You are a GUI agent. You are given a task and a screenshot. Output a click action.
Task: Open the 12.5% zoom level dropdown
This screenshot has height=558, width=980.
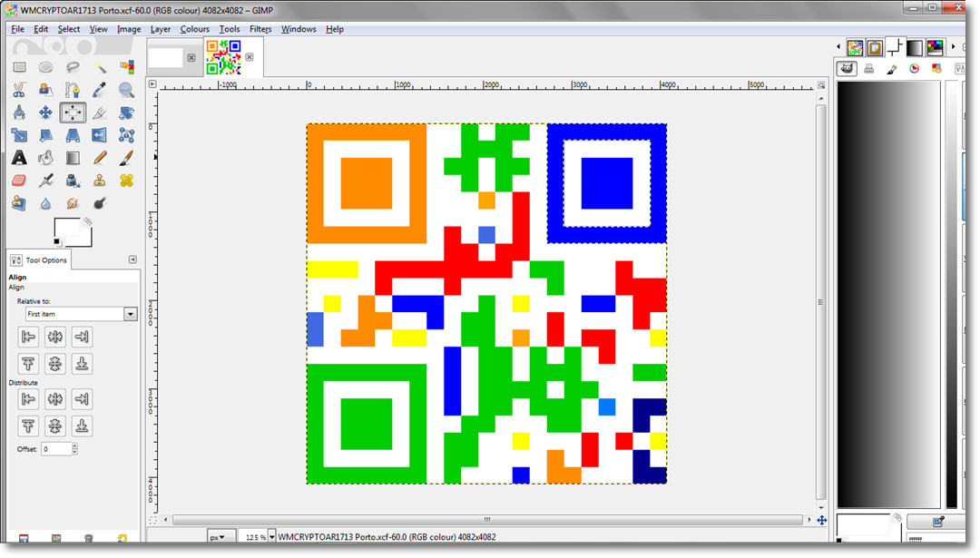point(272,537)
